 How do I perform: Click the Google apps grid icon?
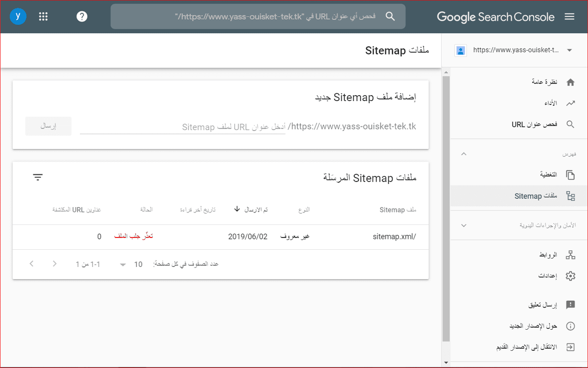click(43, 17)
